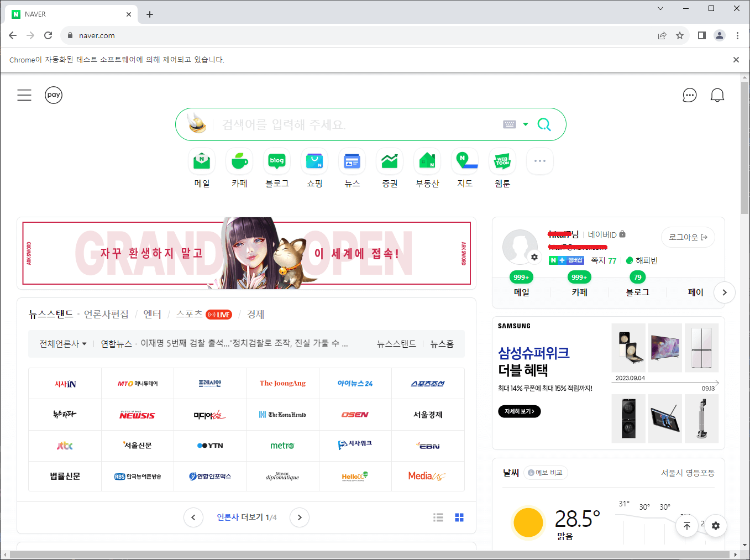Open the floating page settings gear button
Image resolution: width=750 pixels, height=560 pixels.
coord(716,526)
